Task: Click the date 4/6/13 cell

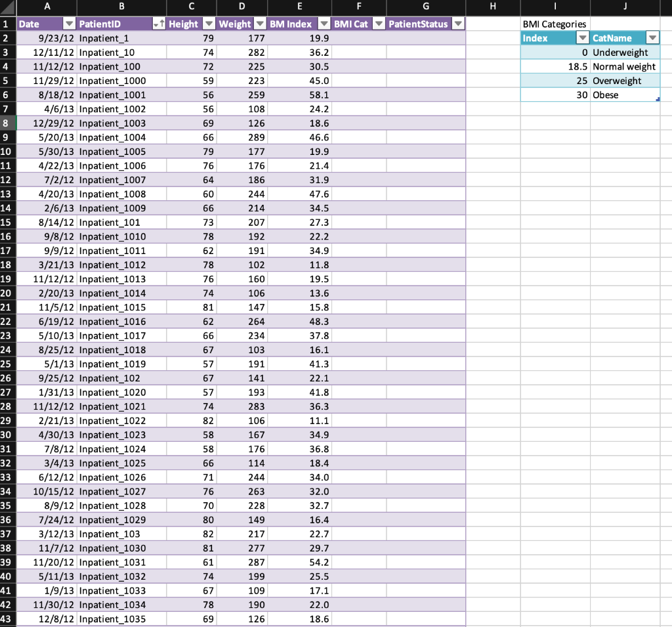Action: tap(47, 109)
